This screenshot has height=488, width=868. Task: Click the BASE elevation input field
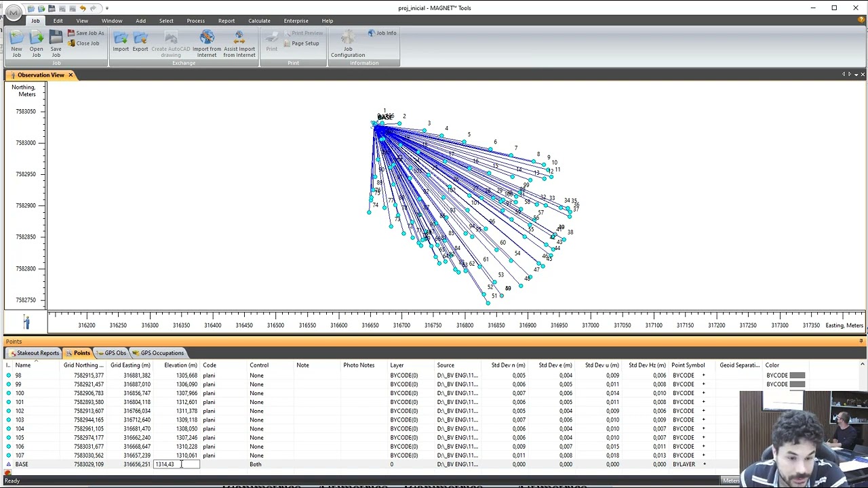(x=176, y=464)
